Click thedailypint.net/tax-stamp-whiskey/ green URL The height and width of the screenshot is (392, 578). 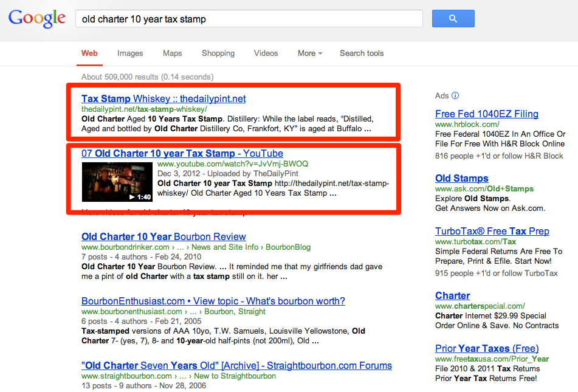pos(144,109)
